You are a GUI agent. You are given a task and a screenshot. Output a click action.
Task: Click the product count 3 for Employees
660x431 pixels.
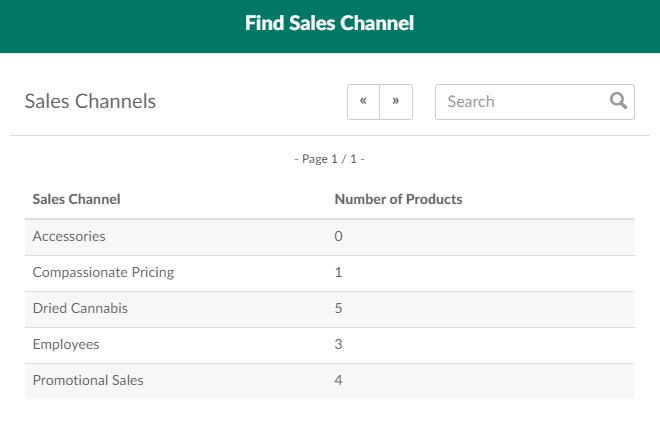(339, 344)
